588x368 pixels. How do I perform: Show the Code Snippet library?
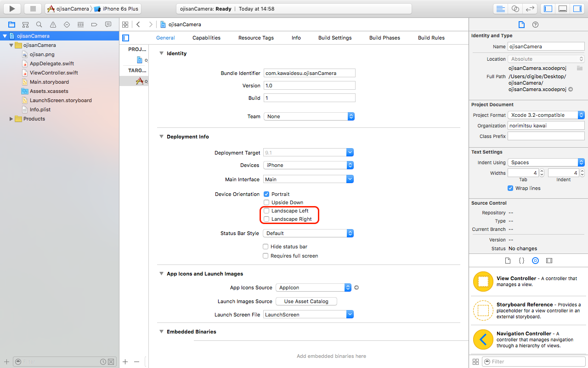coord(521,260)
